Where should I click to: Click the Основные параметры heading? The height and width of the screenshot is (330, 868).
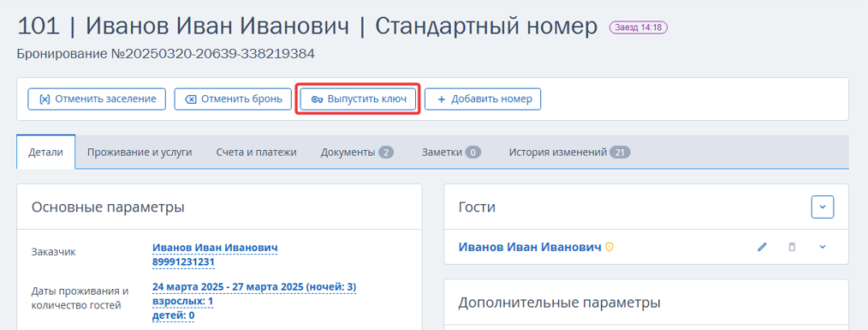(108, 207)
